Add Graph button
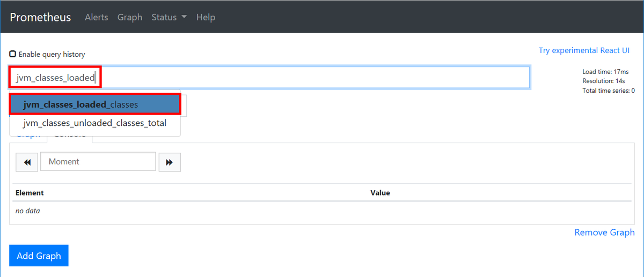Screen dimensions: 644x277 click(39, 256)
